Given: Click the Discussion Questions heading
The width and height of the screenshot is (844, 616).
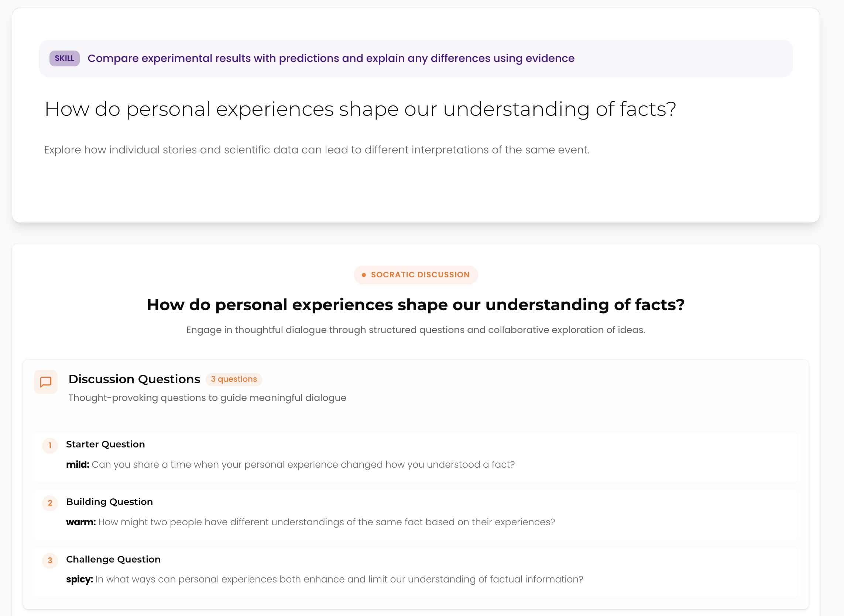Looking at the screenshot, I should 134,379.
